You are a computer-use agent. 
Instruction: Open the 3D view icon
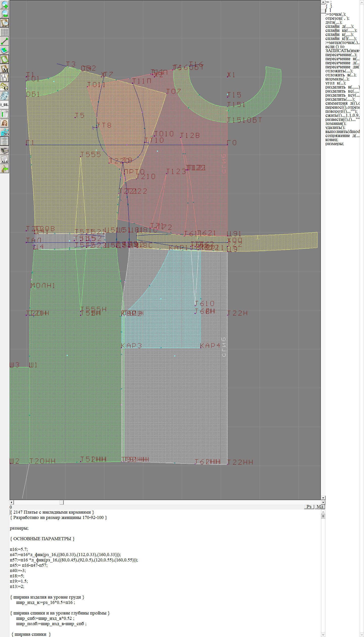click(x=5, y=132)
